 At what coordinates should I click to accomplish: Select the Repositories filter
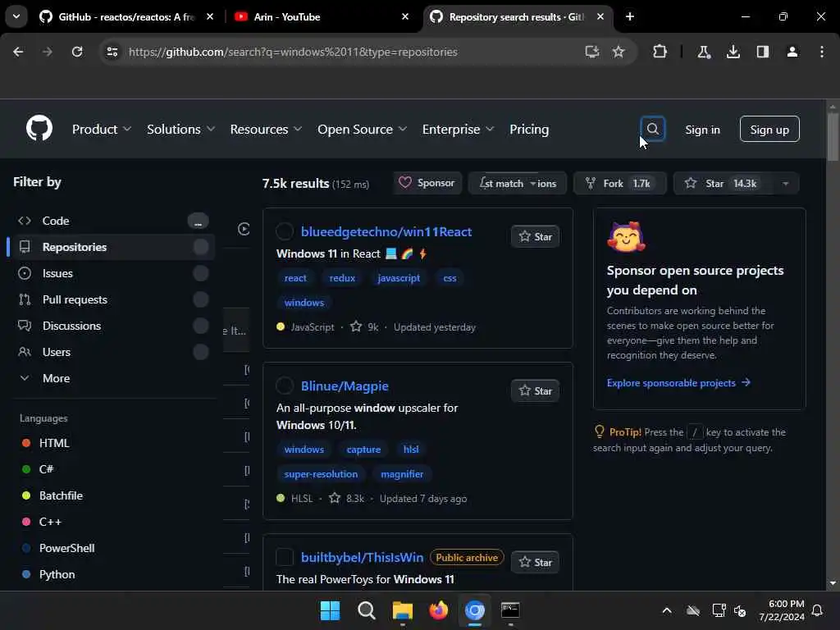(112, 247)
